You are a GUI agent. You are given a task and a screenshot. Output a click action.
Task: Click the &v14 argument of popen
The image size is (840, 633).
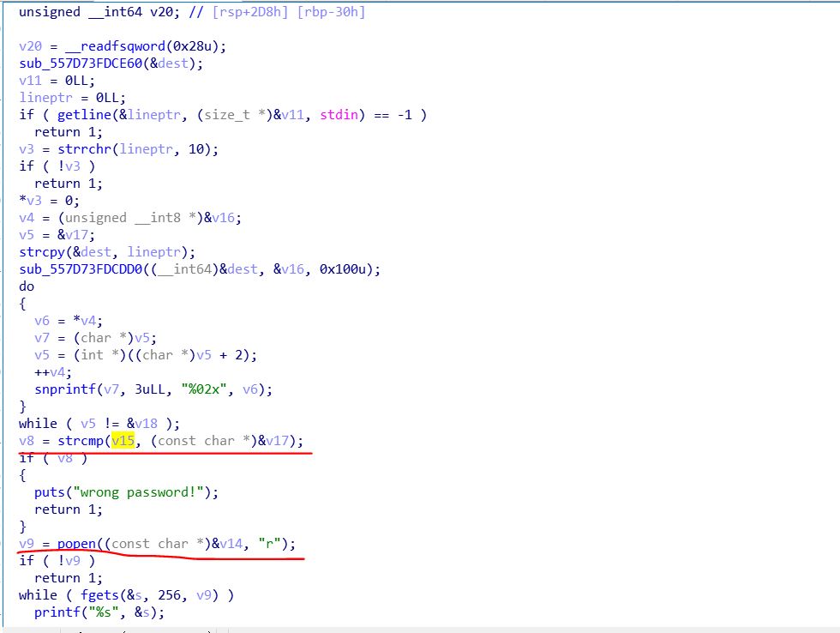tap(227, 544)
